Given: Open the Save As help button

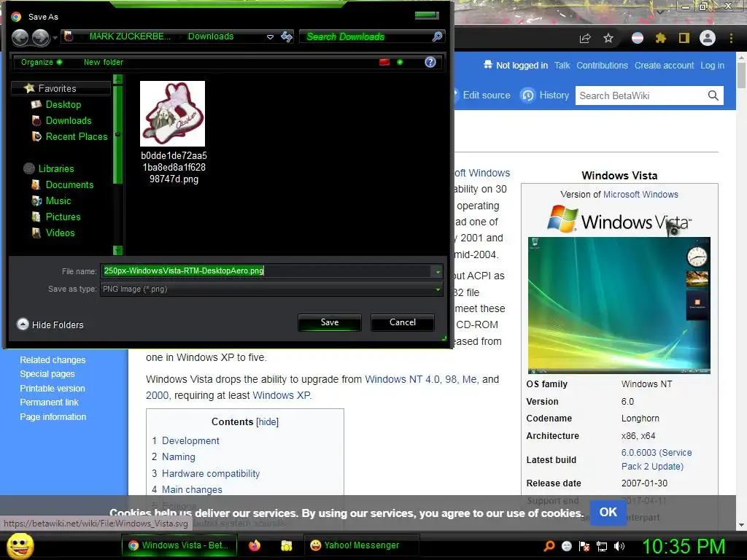Looking at the screenshot, I should point(430,62).
